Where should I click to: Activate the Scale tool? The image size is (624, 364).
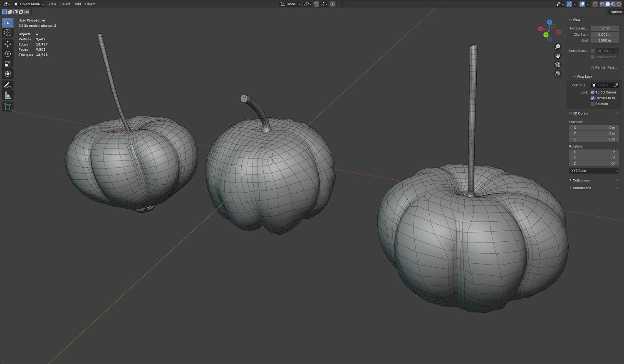click(8, 64)
